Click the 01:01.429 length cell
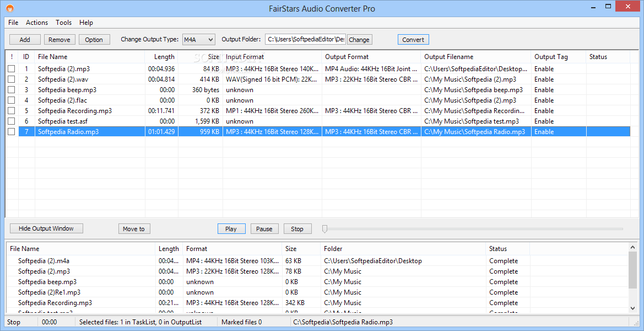 tap(161, 132)
